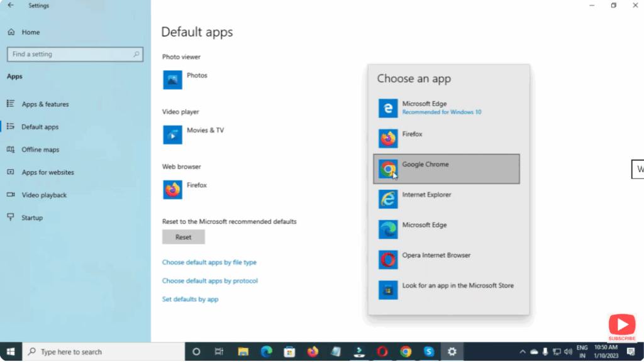The height and width of the screenshot is (362, 644).
Task: Open Choose default apps by protocol link
Action: [x=209, y=281]
